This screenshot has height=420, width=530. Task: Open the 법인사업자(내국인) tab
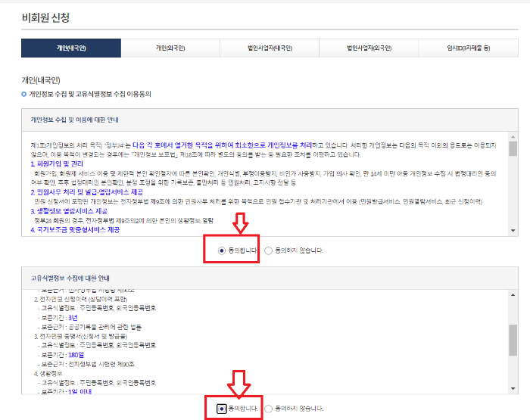coord(270,48)
